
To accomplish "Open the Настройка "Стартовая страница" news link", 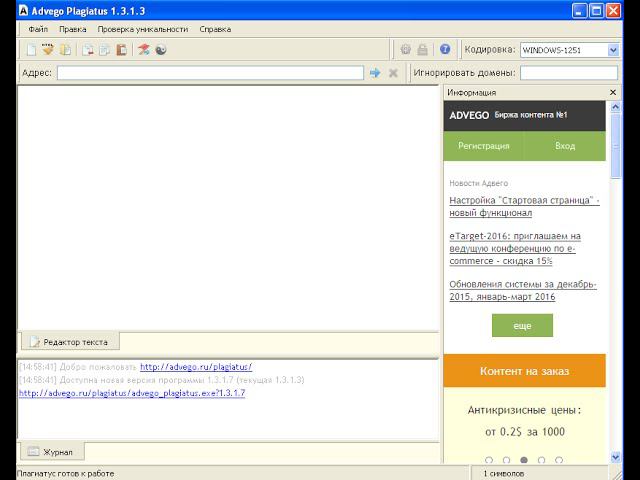I will point(524,207).
